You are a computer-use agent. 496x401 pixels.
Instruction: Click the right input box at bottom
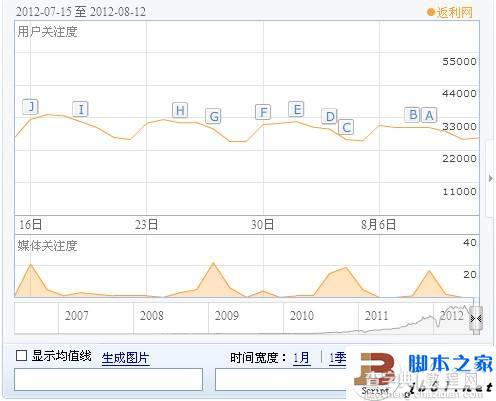coord(282,379)
